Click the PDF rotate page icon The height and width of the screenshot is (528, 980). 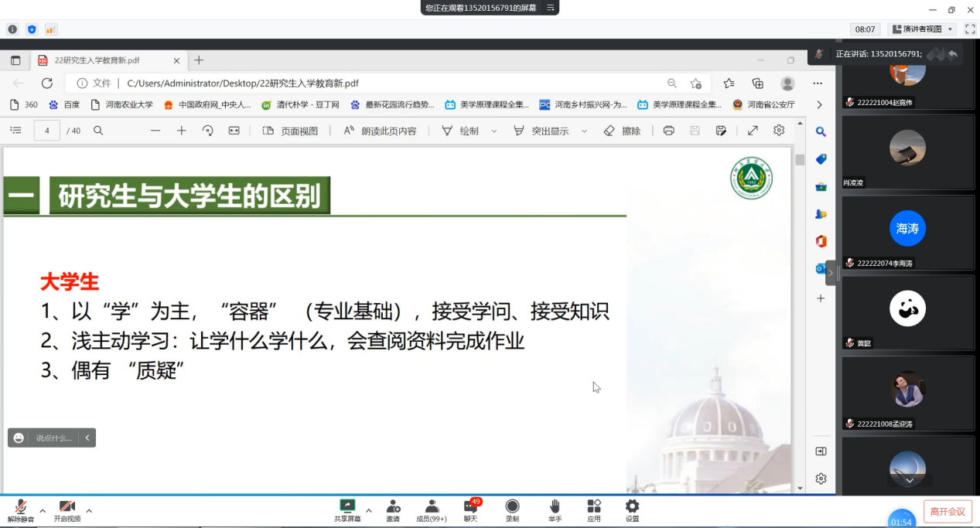tap(207, 131)
